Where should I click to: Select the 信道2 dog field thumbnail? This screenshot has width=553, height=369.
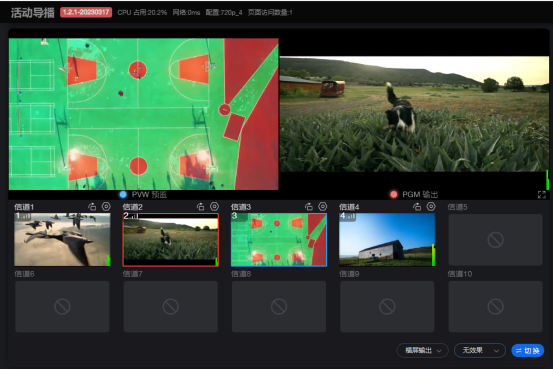[x=171, y=240]
